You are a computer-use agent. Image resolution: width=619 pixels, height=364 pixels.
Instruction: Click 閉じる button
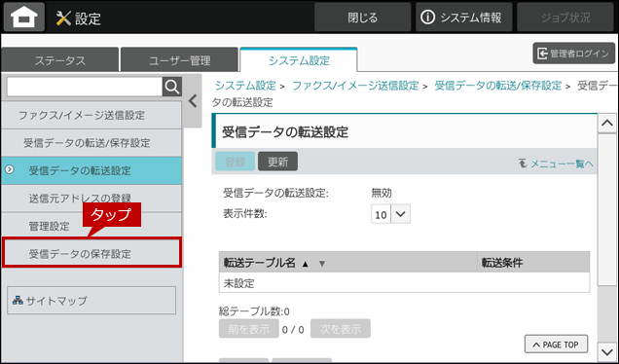[362, 17]
